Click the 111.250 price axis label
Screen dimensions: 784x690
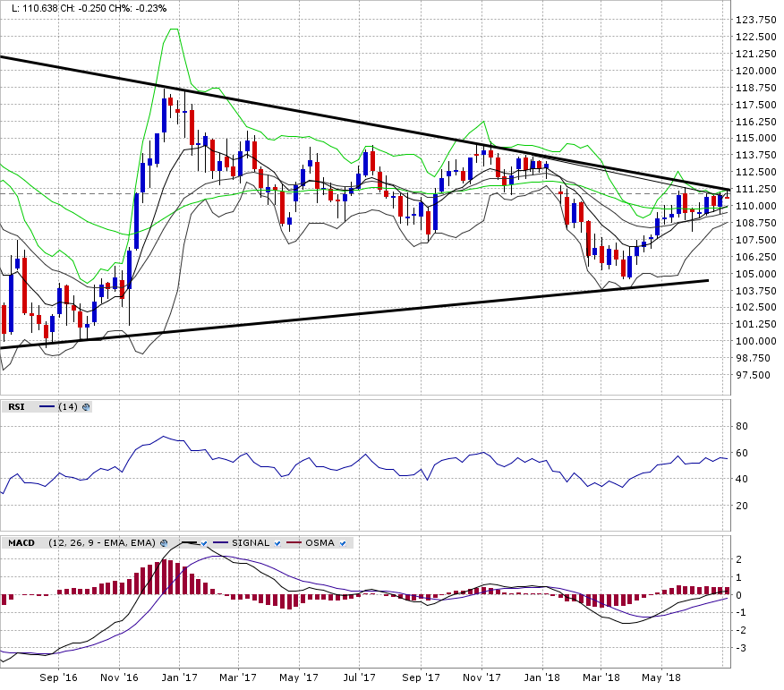[756, 189]
